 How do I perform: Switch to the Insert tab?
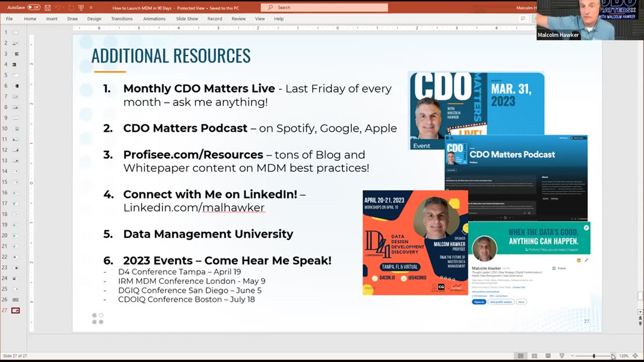point(52,19)
